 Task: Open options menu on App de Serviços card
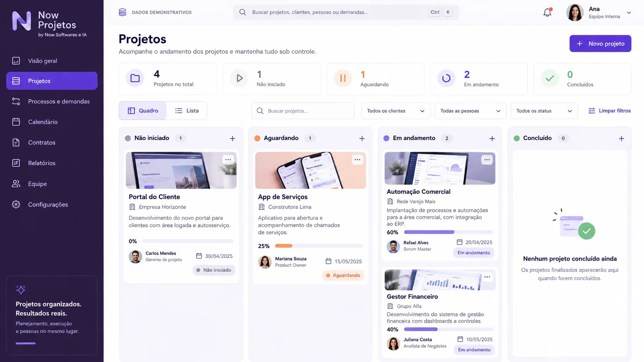point(357,160)
